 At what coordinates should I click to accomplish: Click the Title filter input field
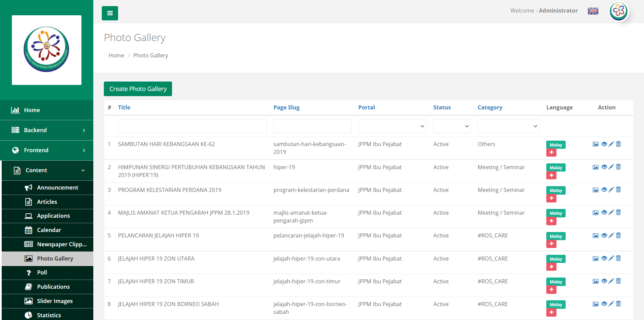[x=192, y=126]
